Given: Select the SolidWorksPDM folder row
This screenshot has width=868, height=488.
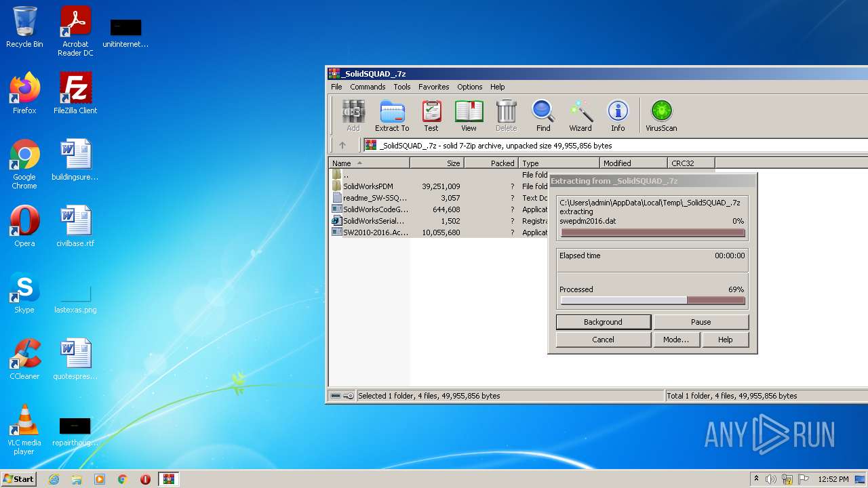Looking at the screenshot, I should [439, 186].
